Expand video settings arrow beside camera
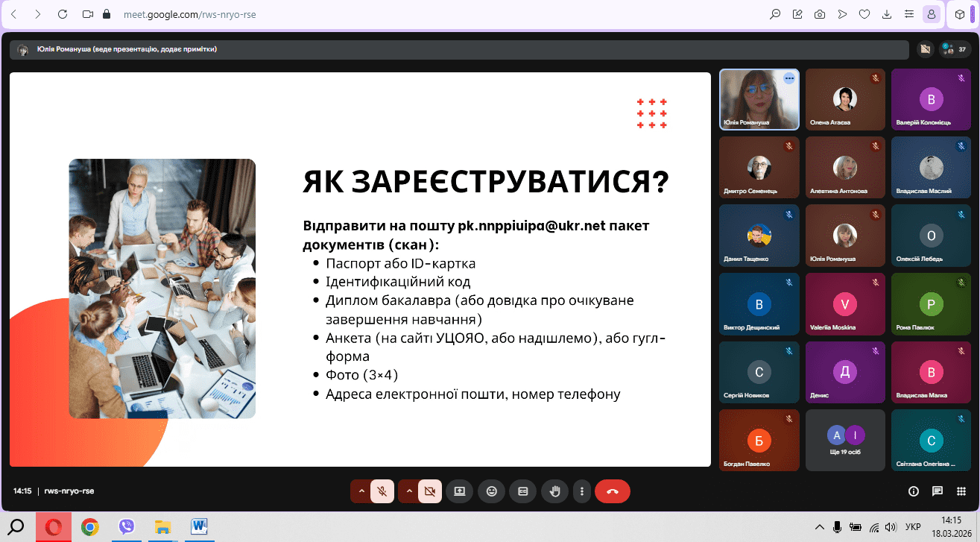 [409, 491]
